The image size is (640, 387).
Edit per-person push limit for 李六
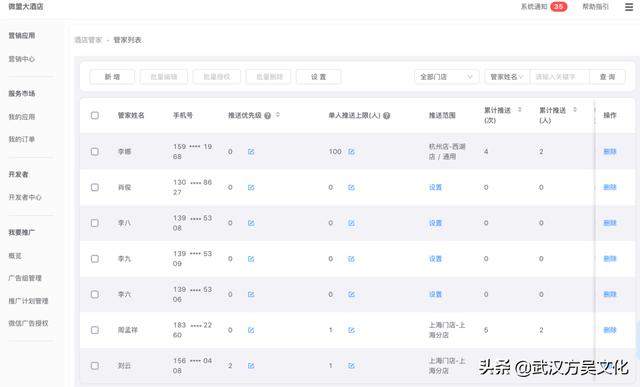click(x=351, y=294)
